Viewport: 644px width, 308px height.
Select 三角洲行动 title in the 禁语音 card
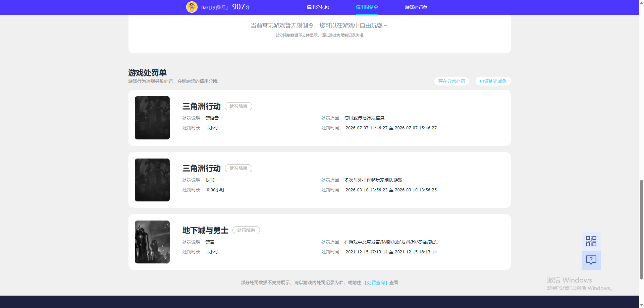pos(202,106)
